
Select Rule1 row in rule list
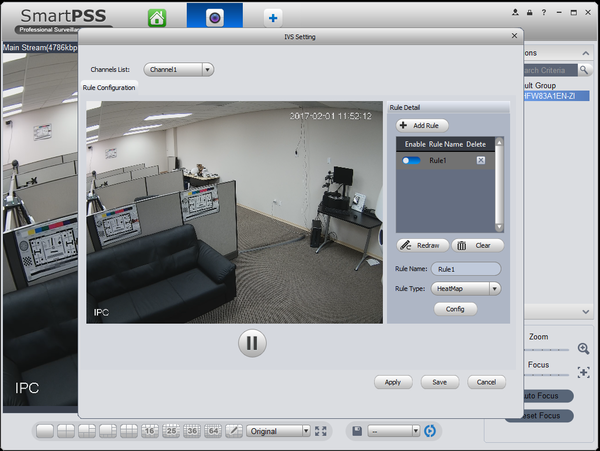coord(445,161)
